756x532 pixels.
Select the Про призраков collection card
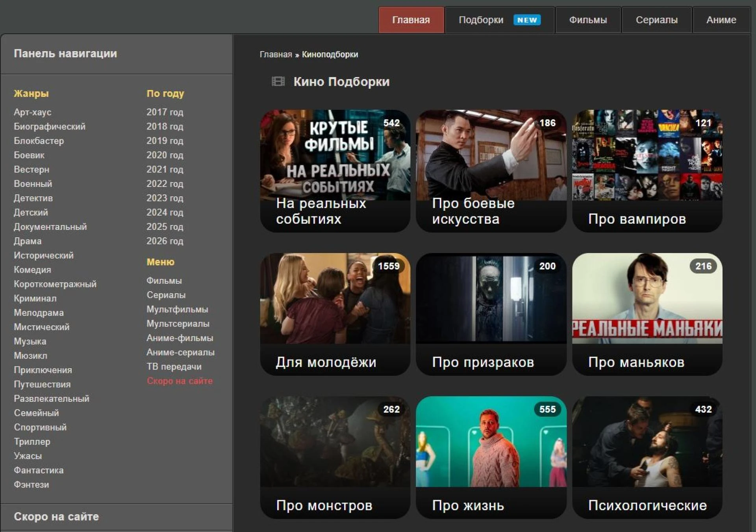point(491,314)
